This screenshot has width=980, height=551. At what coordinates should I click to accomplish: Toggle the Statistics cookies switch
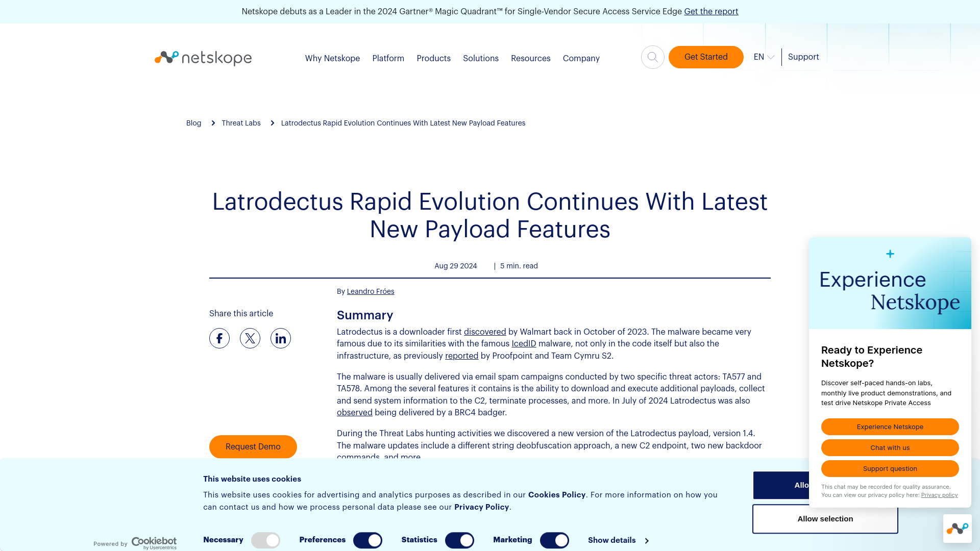(459, 540)
